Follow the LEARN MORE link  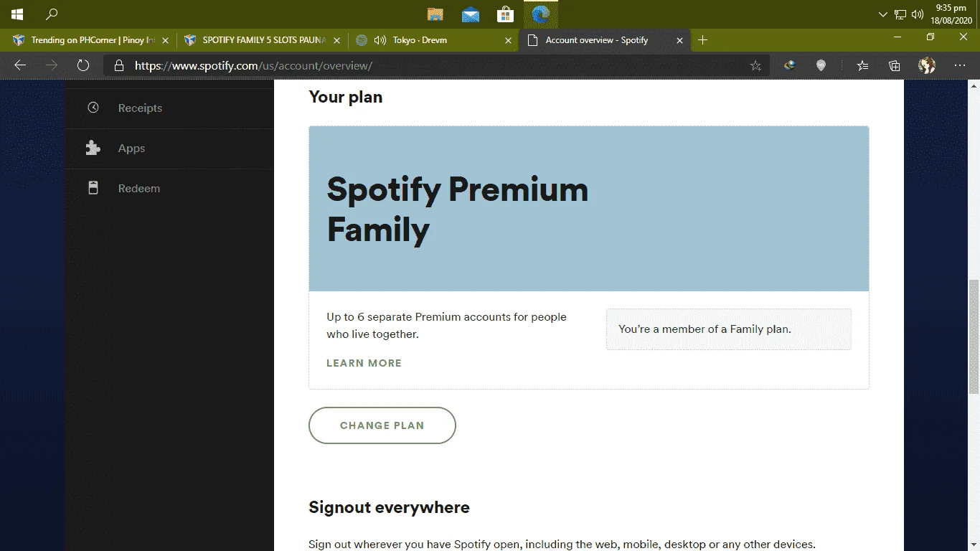click(364, 363)
